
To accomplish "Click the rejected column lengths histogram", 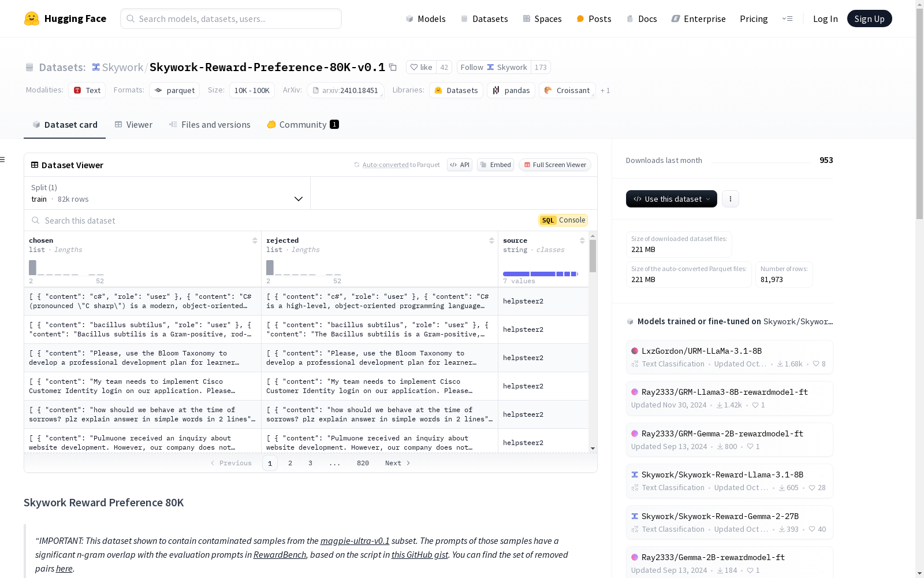I will tap(304, 268).
